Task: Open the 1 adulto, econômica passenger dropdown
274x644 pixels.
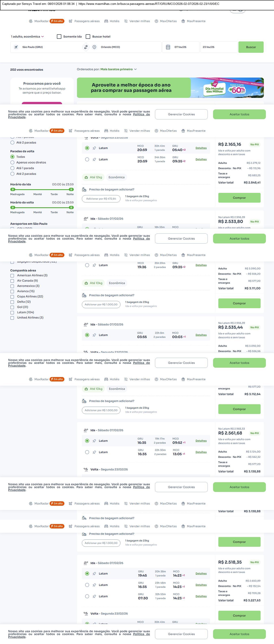Action: (27, 37)
